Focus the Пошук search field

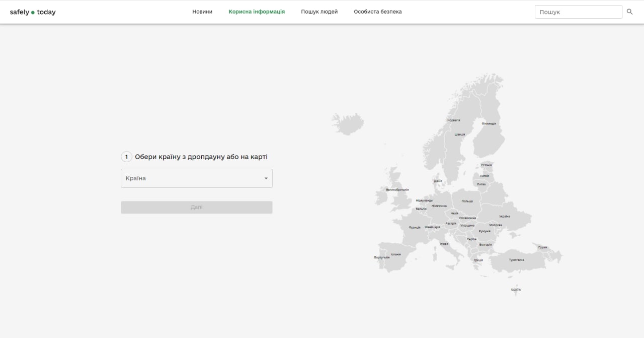[x=578, y=12]
